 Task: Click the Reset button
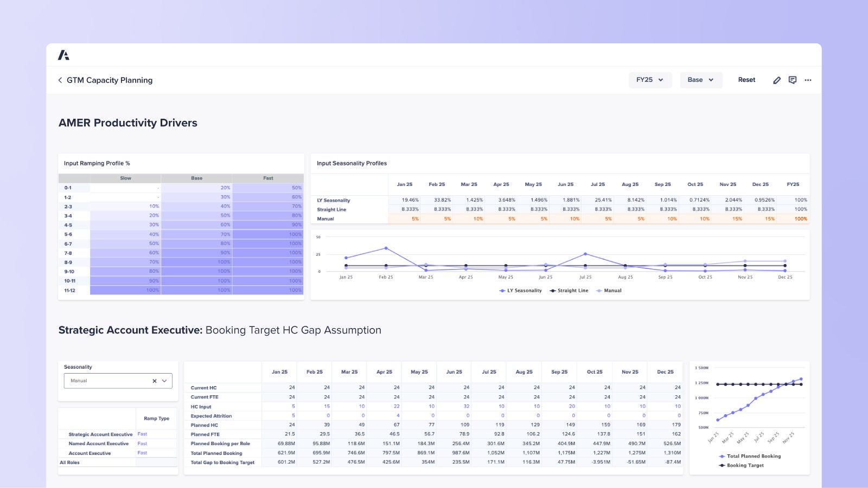click(746, 80)
